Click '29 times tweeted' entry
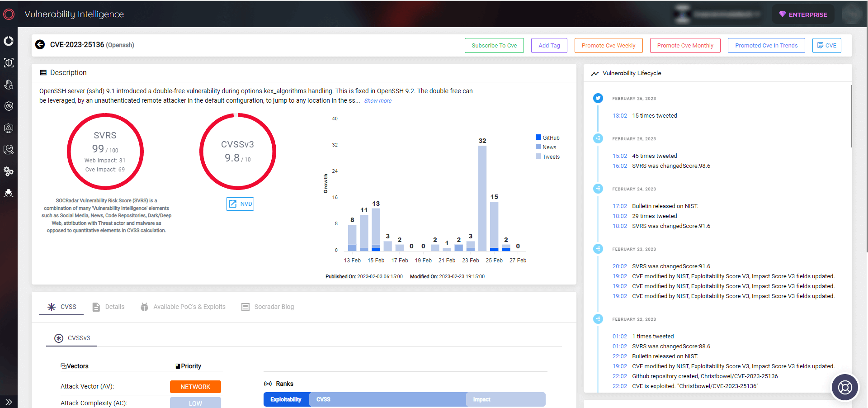 pos(654,216)
